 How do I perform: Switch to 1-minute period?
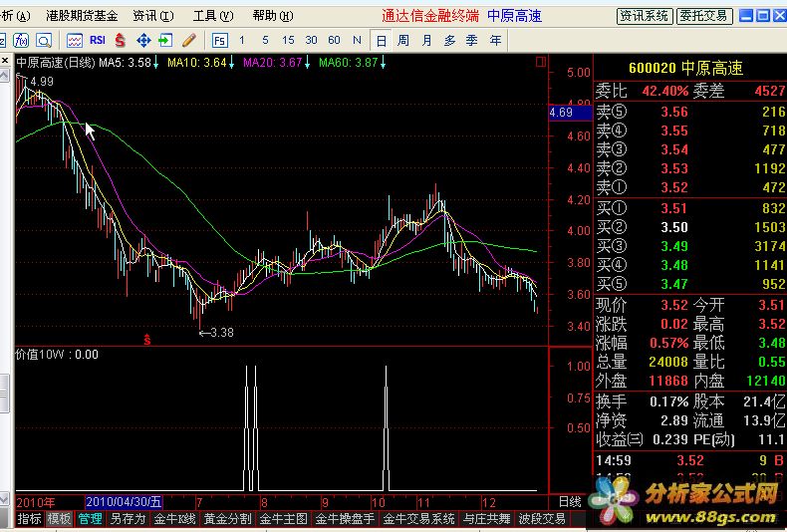click(x=242, y=40)
